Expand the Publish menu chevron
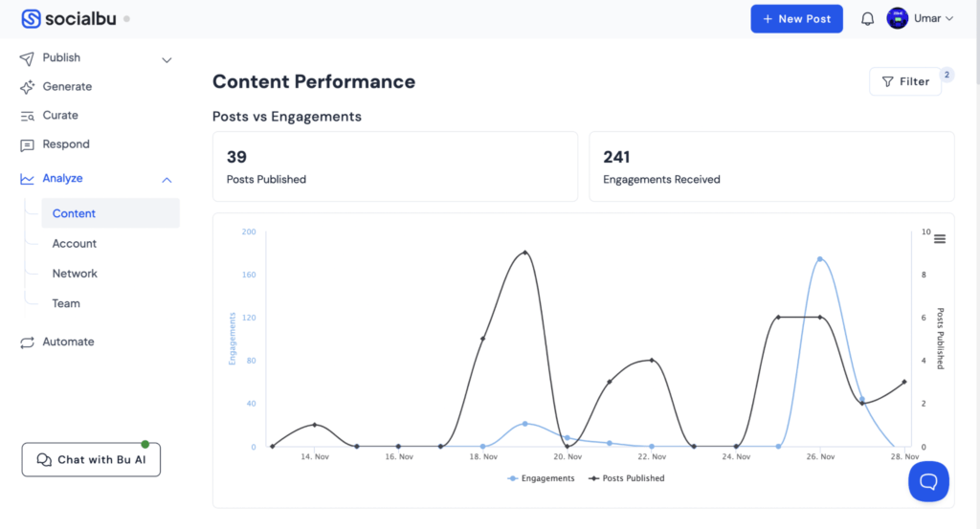 click(167, 59)
